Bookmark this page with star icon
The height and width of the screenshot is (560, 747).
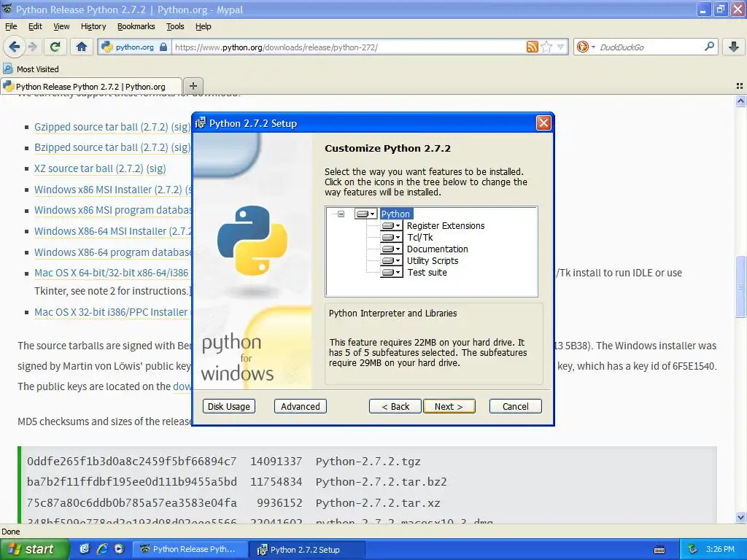coord(546,47)
